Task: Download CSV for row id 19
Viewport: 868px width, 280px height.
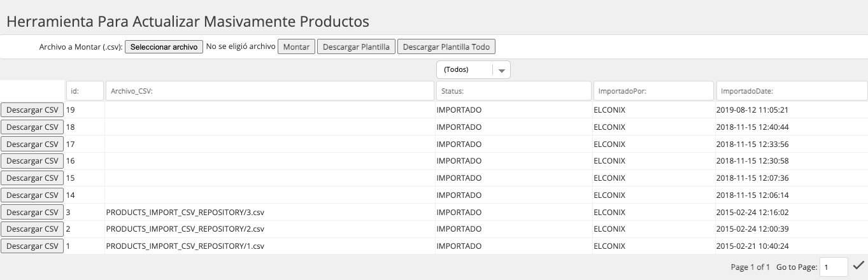Action: coord(32,109)
